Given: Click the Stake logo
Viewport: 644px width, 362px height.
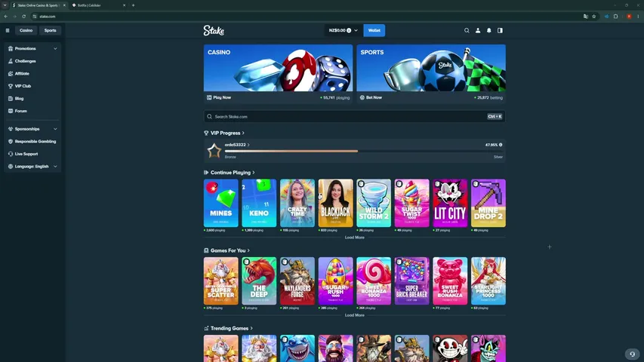Looking at the screenshot, I should coord(214,30).
